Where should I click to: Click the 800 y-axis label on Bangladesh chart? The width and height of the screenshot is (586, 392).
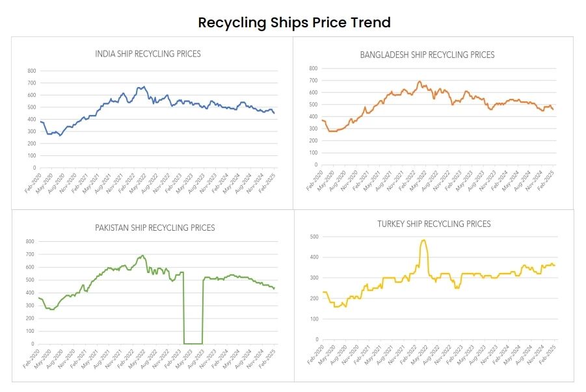click(x=313, y=68)
